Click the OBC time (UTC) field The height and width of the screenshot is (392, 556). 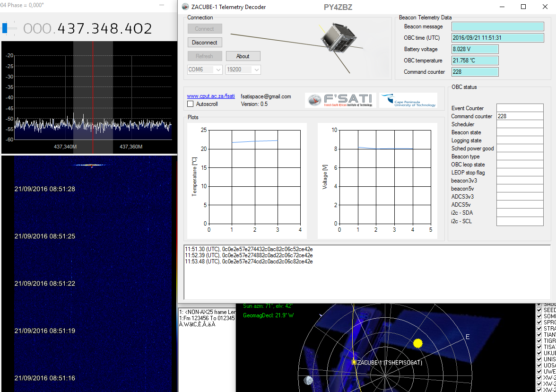coord(497,38)
